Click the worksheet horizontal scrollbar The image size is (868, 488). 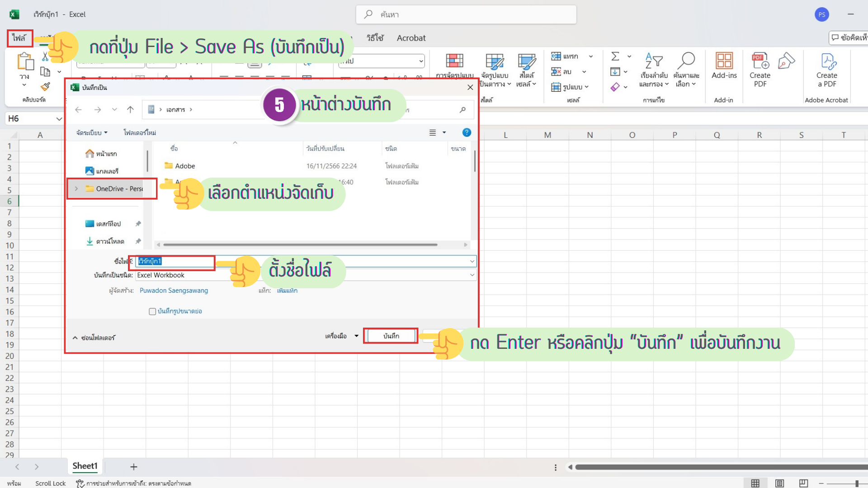(721, 467)
